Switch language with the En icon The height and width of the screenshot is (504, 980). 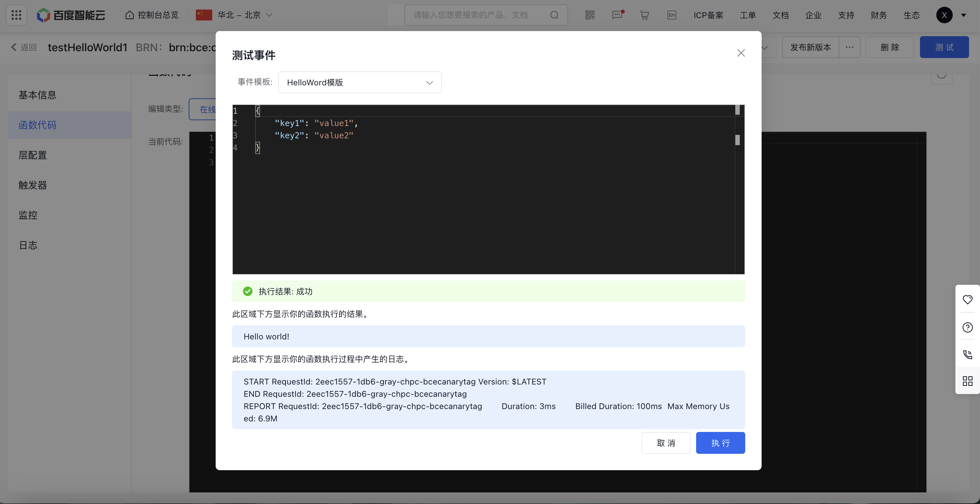coord(672,15)
